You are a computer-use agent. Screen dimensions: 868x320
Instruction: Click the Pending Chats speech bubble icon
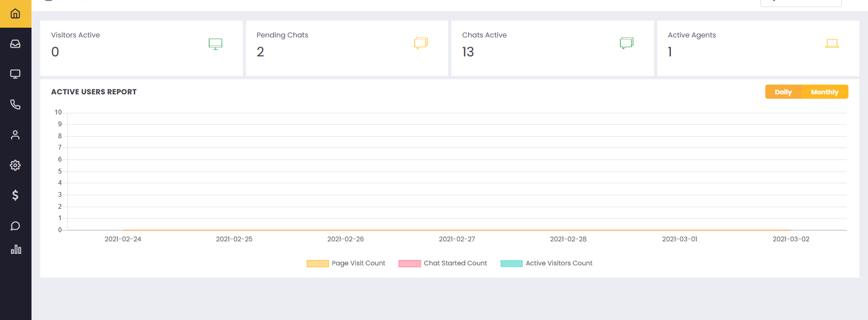(x=421, y=43)
